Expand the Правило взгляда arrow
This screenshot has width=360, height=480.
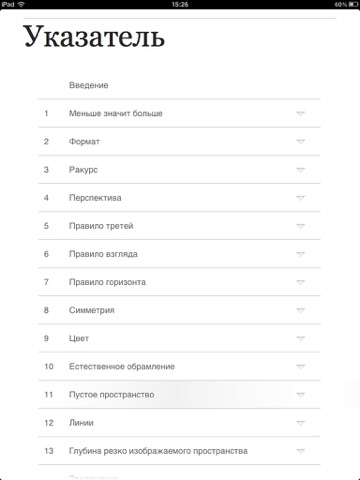300,254
